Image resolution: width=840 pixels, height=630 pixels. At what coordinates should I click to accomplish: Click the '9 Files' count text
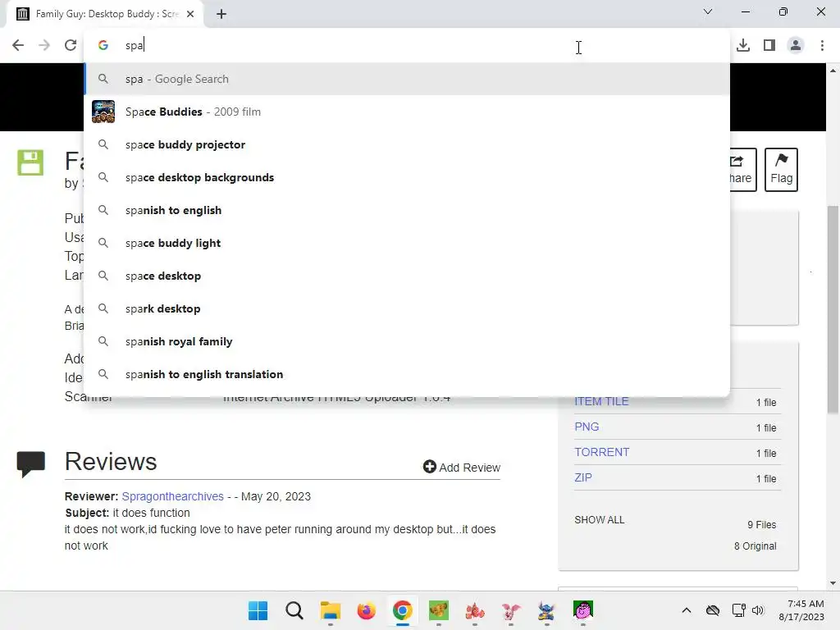pos(762,524)
